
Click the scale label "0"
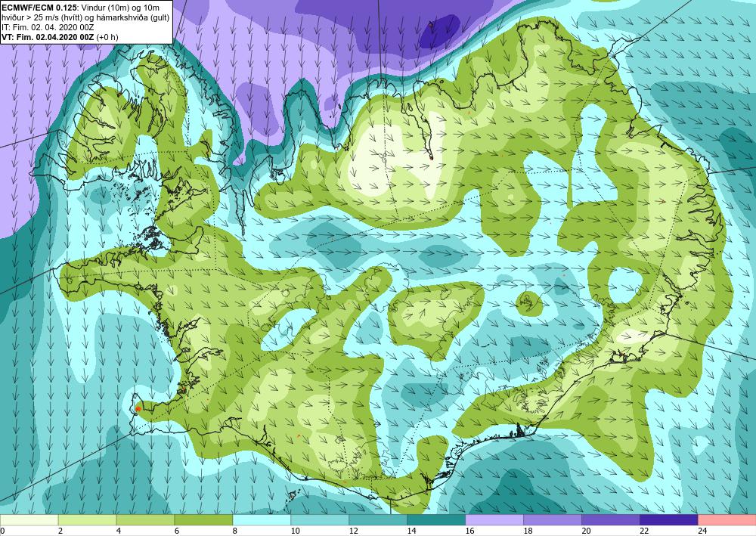2,531
